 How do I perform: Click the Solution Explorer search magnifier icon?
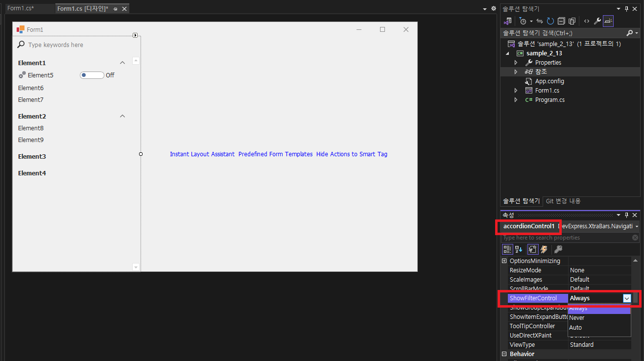630,33
